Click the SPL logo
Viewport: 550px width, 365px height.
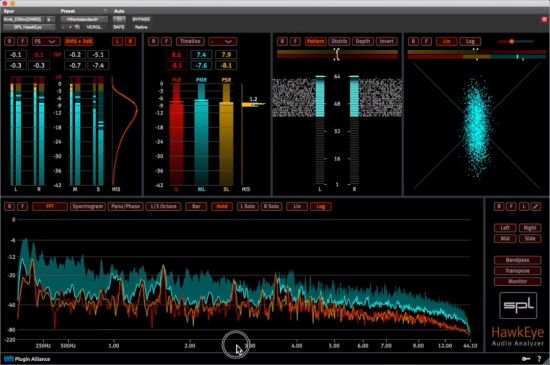pos(518,305)
